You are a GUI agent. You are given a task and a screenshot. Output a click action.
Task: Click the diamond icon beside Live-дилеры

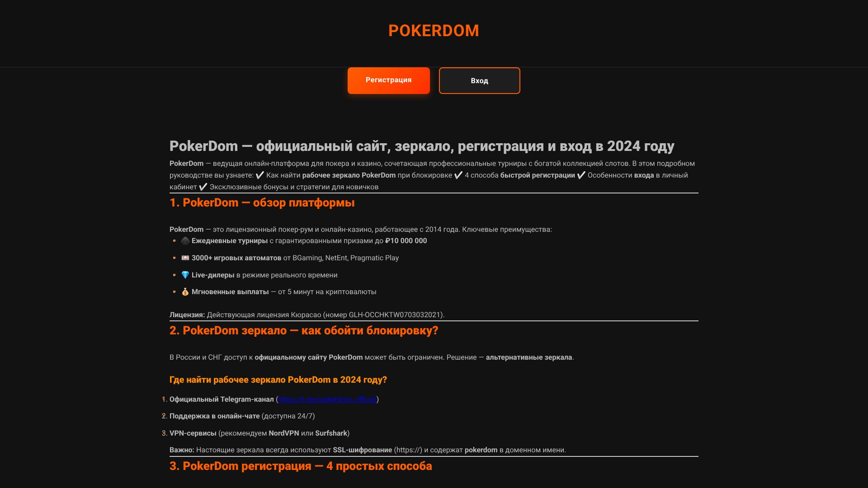185,275
